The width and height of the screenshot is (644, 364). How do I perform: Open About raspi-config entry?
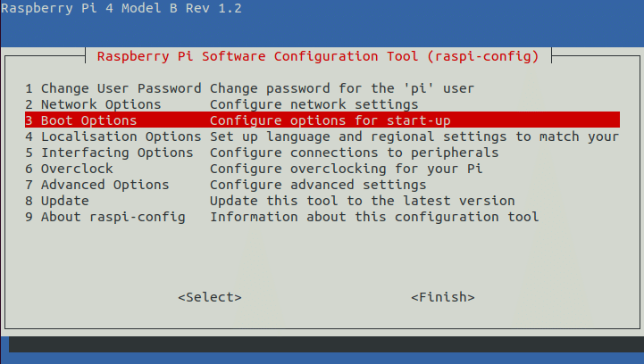click(x=105, y=217)
